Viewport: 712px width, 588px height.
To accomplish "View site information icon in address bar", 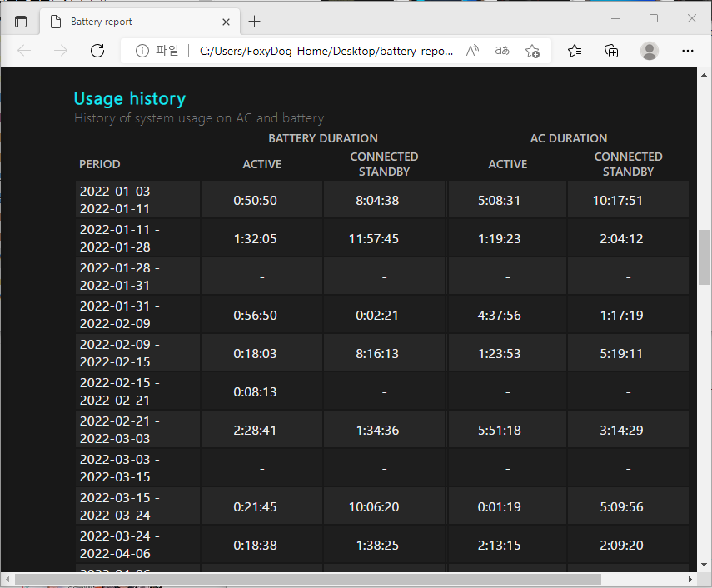I will pos(142,51).
